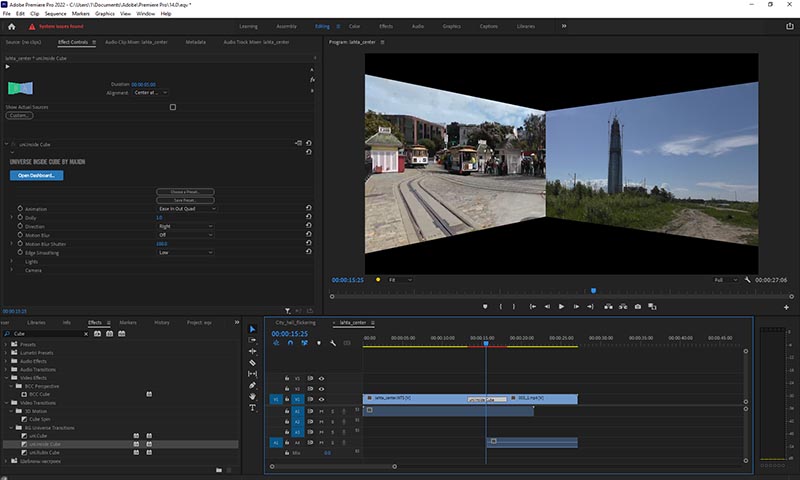Toggle V3 track output eye
Viewport: 800px width, 480px height.
coord(321,378)
